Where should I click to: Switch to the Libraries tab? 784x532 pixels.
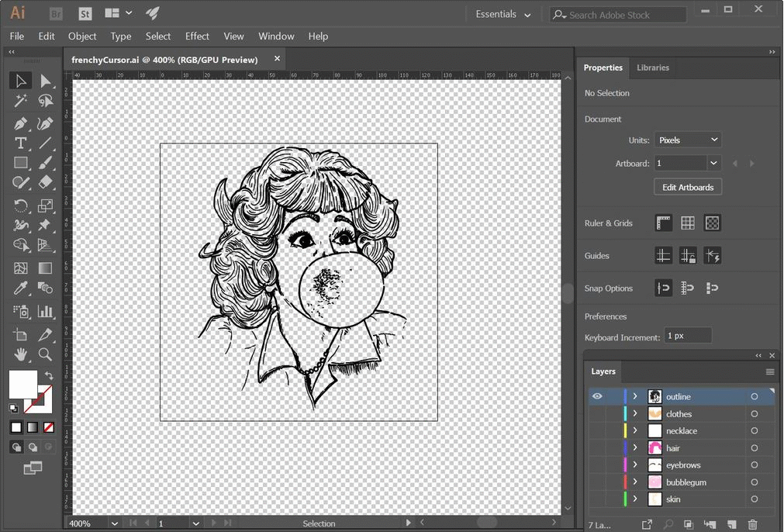point(652,67)
